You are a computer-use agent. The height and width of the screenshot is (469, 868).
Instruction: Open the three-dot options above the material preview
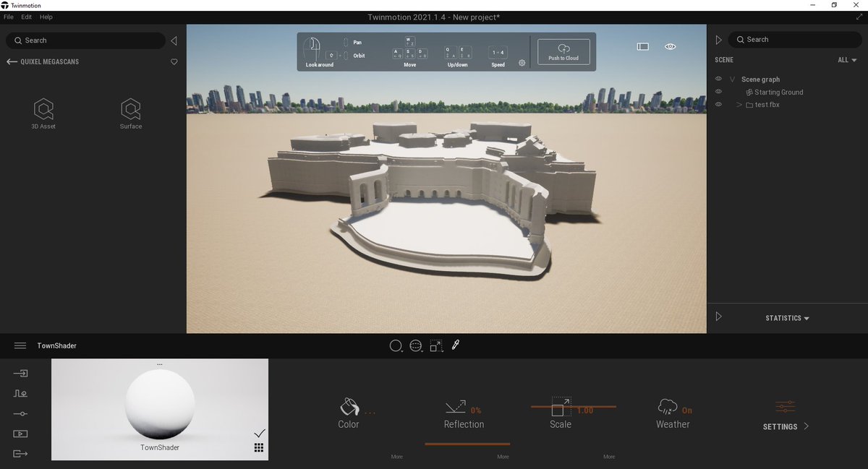(x=160, y=364)
